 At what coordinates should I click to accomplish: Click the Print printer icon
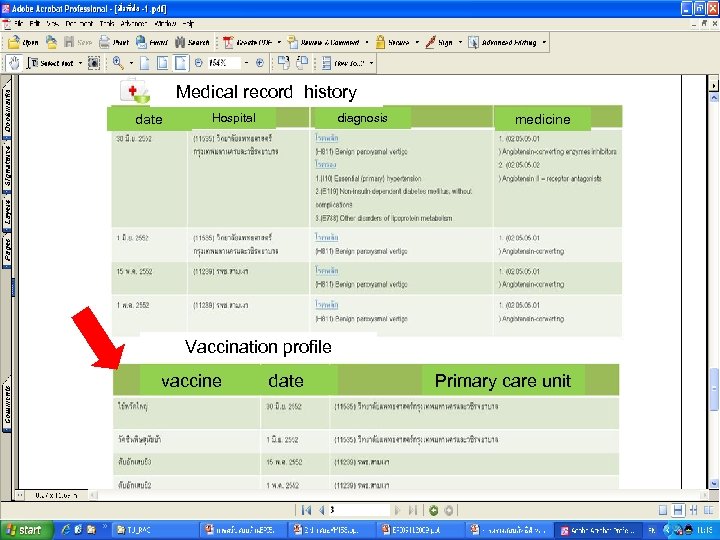point(105,42)
